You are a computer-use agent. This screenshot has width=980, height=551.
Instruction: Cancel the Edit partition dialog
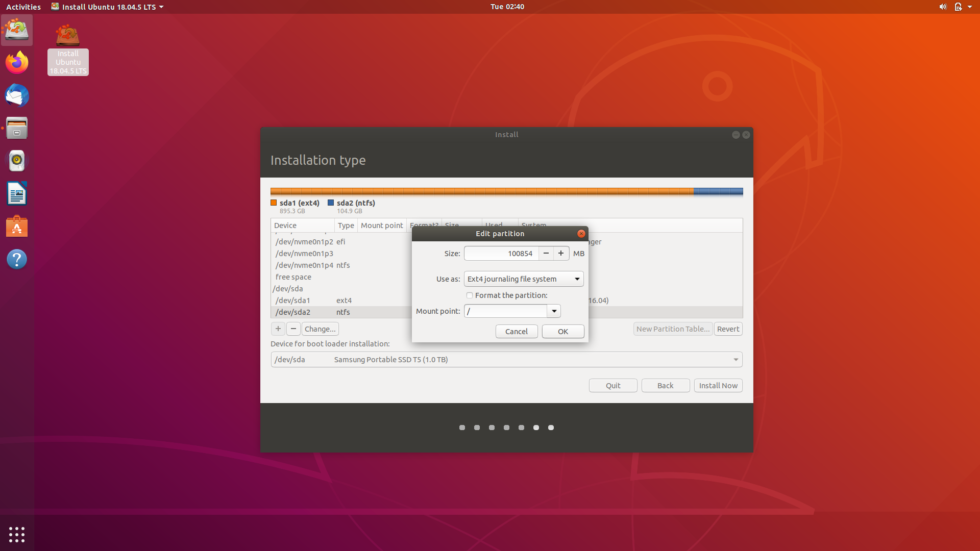pos(517,332)
